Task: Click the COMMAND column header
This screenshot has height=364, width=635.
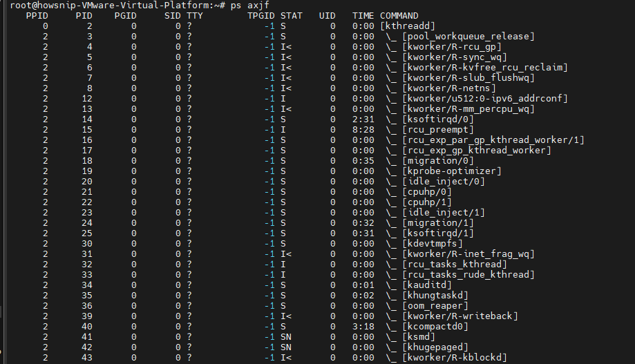Action: [x=399, y=16]
